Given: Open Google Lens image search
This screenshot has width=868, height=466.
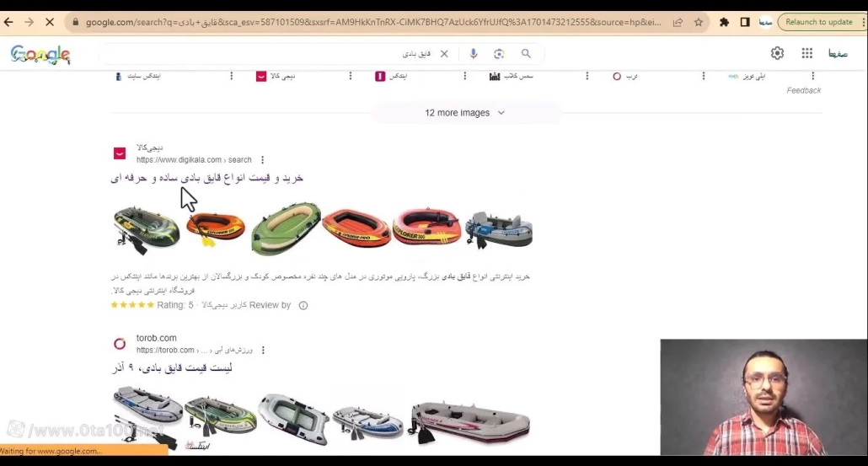Looking at the screenshot, I should click(x=499, y=54).
